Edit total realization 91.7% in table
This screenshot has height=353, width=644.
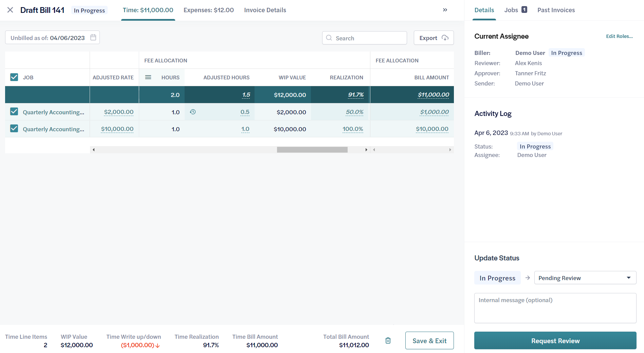click(x=356, y=95)
